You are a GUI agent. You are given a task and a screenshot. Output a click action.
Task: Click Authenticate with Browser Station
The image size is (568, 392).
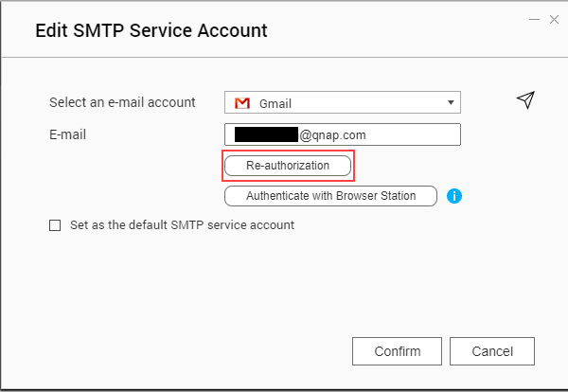[330, 197]
